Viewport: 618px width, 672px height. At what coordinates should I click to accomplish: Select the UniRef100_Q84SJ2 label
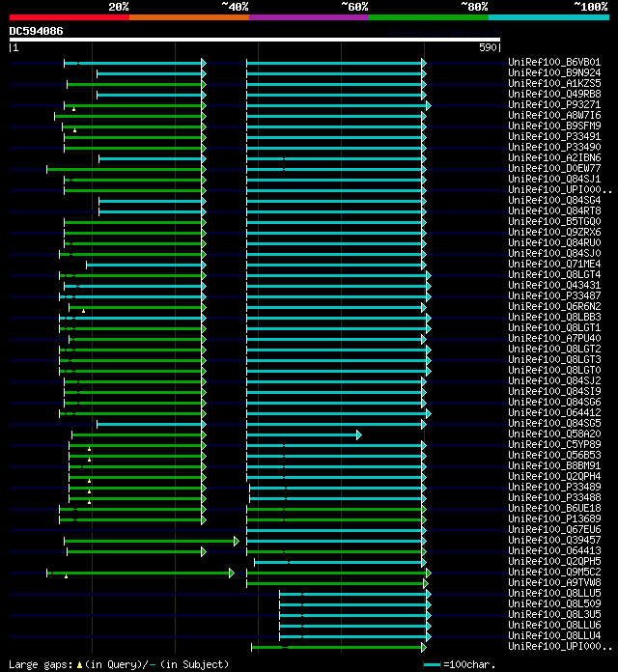(x=554, y=380)
